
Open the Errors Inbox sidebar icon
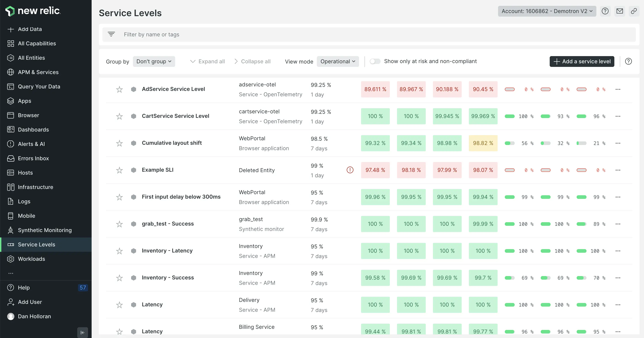coord(10,158)
